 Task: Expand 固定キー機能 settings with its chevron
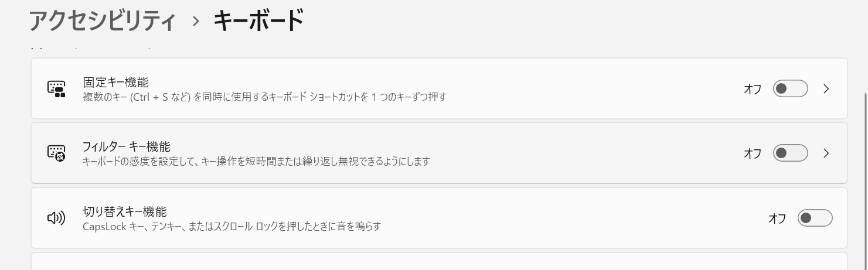pos(826,89)
